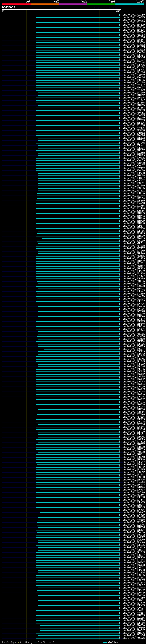This screenshot has width=146, height=644.
Task: Select the UniRef100_Q1G1M3 hit label
Action: coord(134,239)
